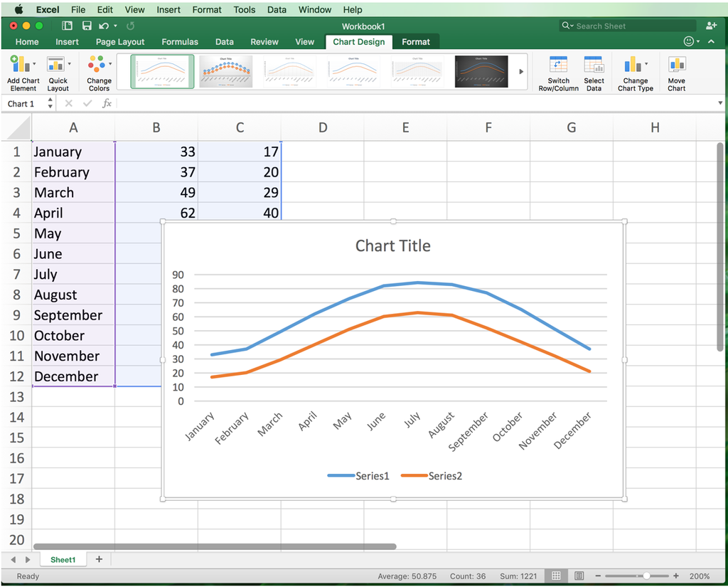Image resolution: width=728 pixels, height=587 pixels.
Task: Open the Tools menu in menu bar
Action: point(245,10)
